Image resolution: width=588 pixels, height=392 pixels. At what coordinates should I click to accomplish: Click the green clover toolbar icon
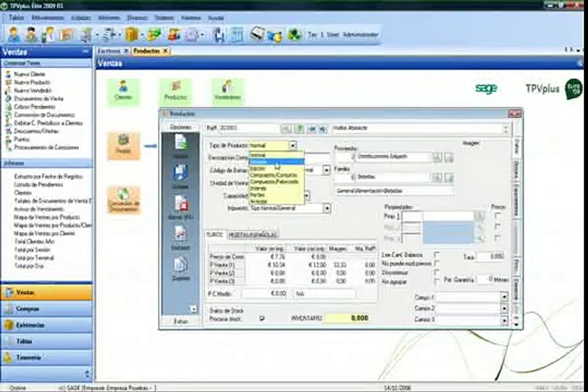pyautogui.click(x=295, y=35)
